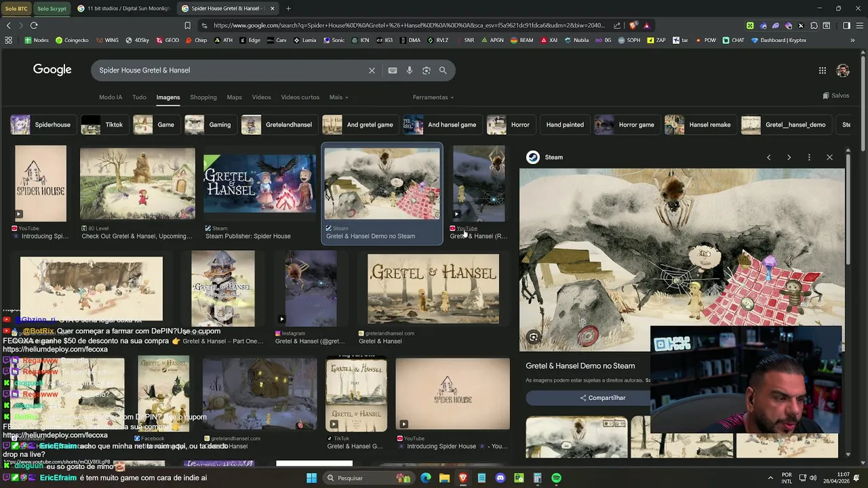Expand the Ferramentas tools dropdown
Viewport: 868px width, 488px height.
point(433,97)
